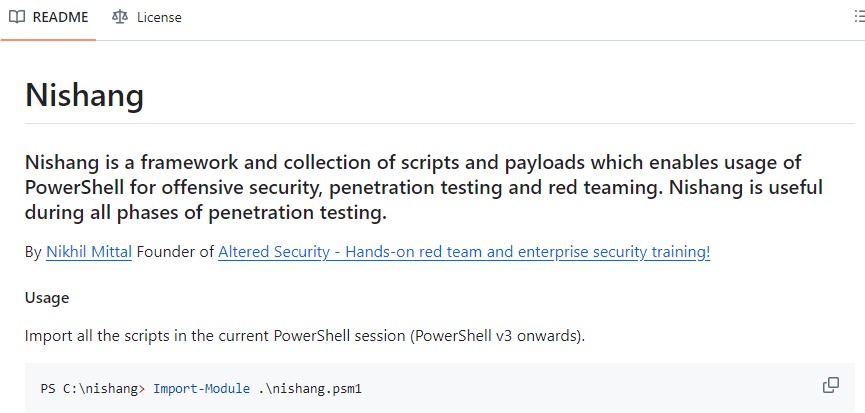Open the outline table-of-contents icon
Image resolution: width=865 pixels, height=413 pixels.
(x=859, y=17)
